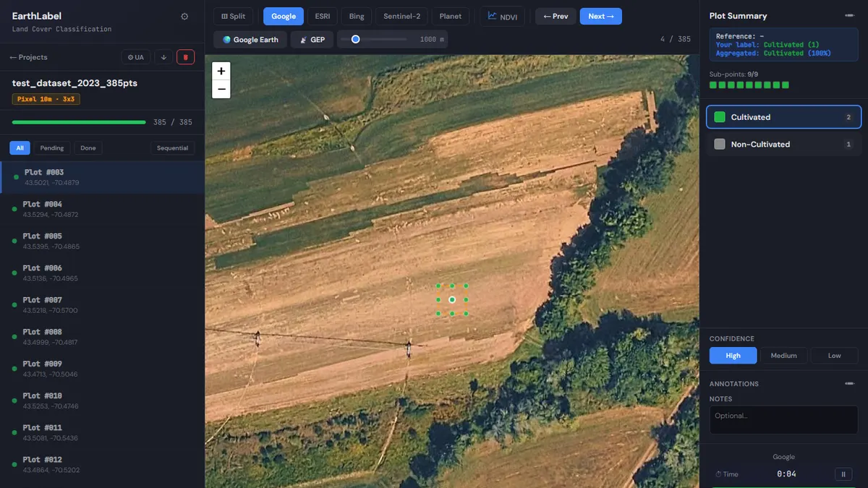Set confidence to Medium
This screenshot has height=488, width=868.
tap(783, 356)
